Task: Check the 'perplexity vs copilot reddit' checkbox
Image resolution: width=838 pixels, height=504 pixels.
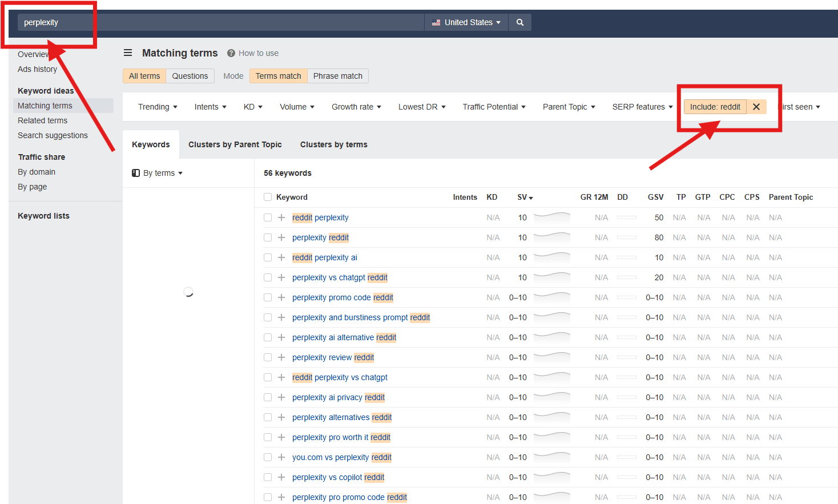Action: click(268, 477)
